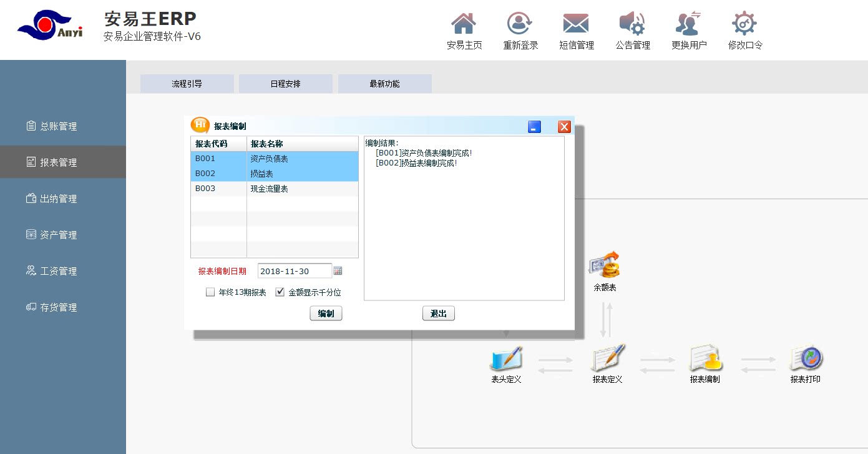Screen dimensions: 868x454
Task: Select report code cell B002
Action: [218, 174]
